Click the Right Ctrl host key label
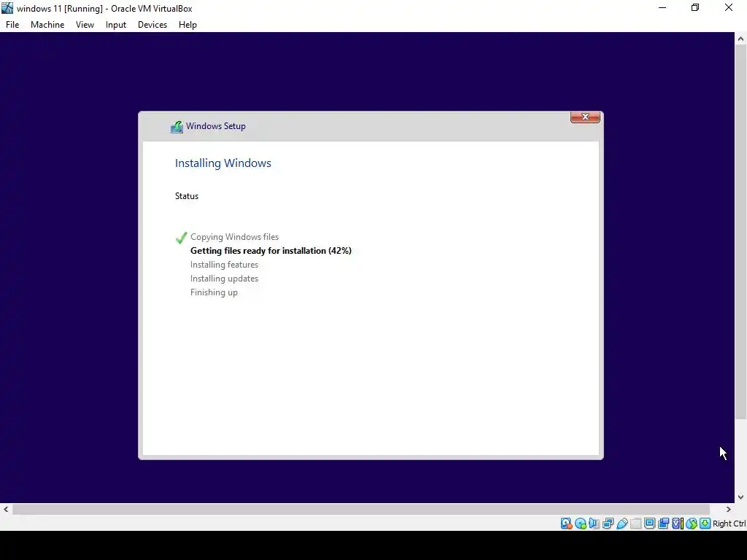Viewport: 747px width, 560px height. pos(729,524)
